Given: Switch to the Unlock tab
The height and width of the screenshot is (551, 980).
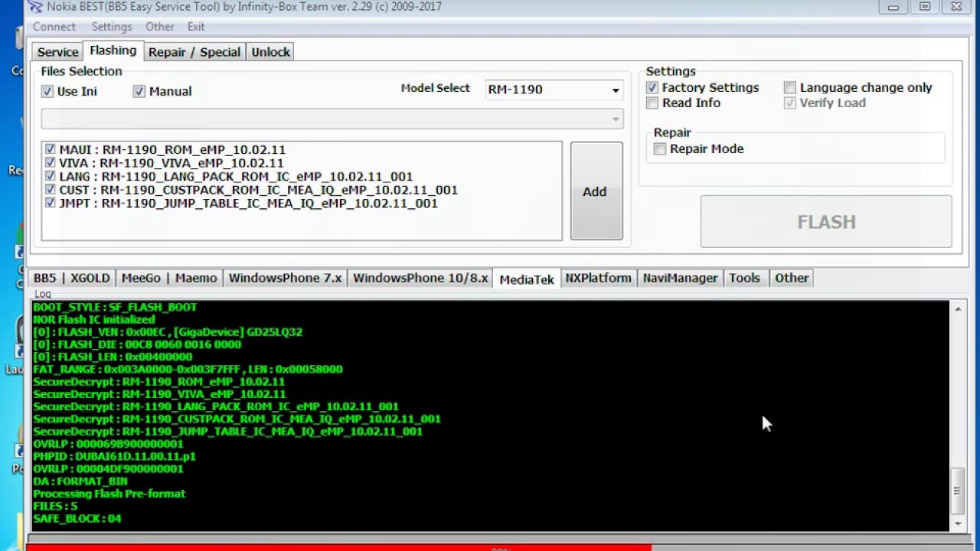Looking at the screenshot, I should (271, 52).
